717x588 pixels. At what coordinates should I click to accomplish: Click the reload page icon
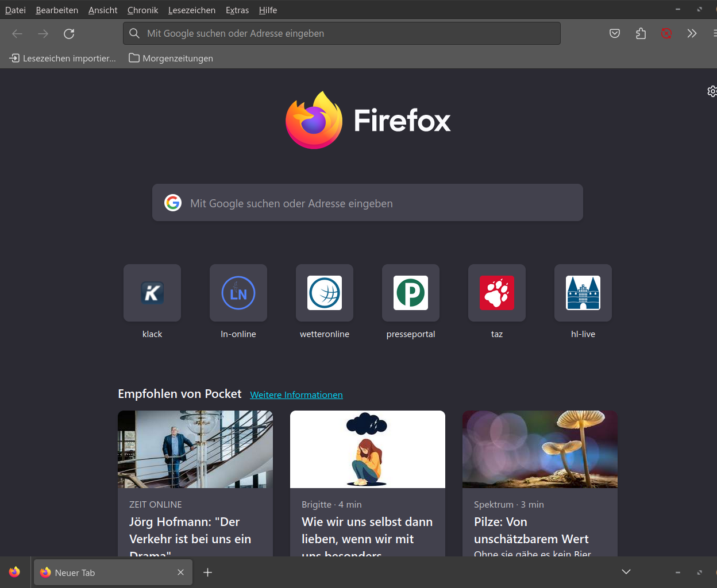69,34
